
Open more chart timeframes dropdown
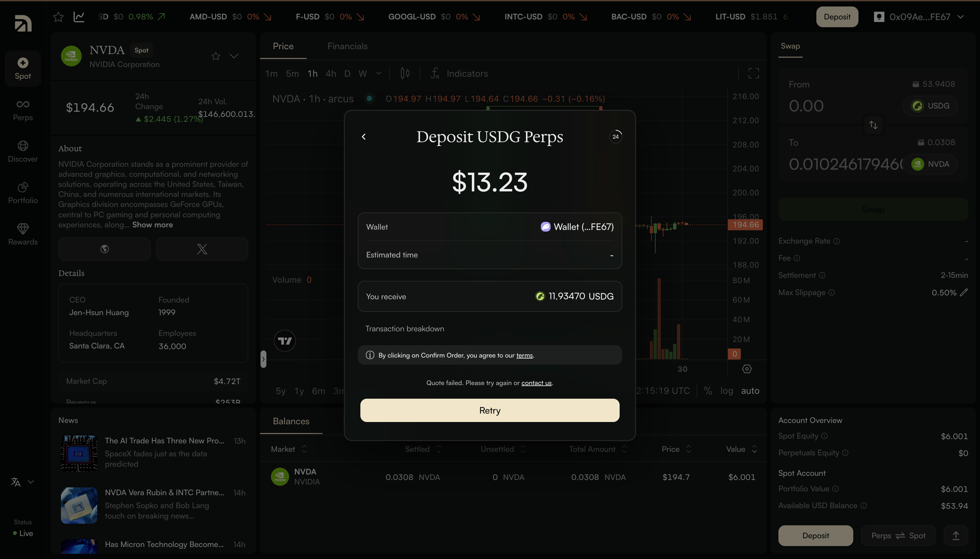(379, 73)
